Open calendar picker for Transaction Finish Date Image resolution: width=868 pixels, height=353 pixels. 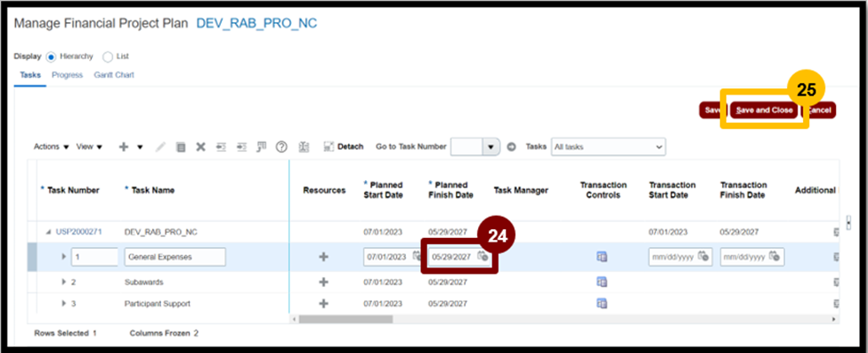[775, 257]
